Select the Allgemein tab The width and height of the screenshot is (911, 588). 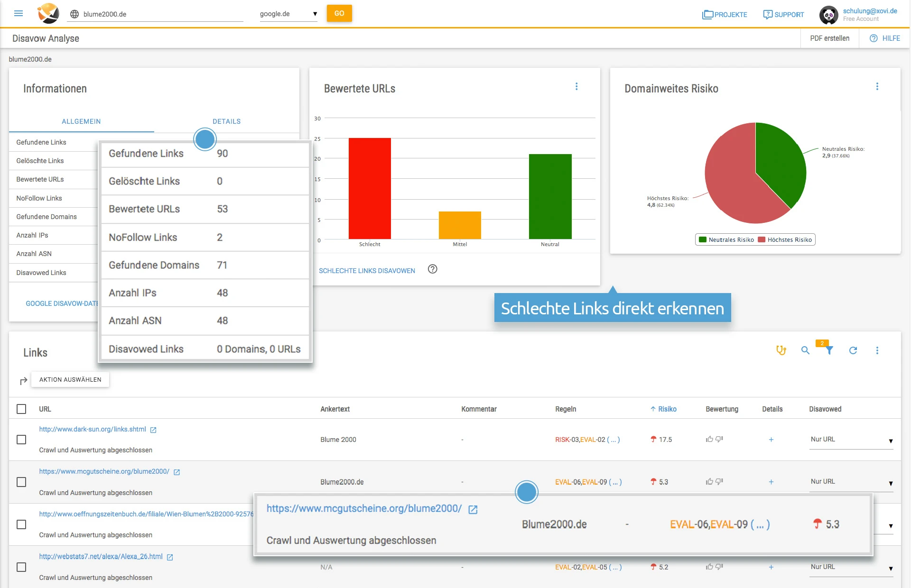[81, 121]
